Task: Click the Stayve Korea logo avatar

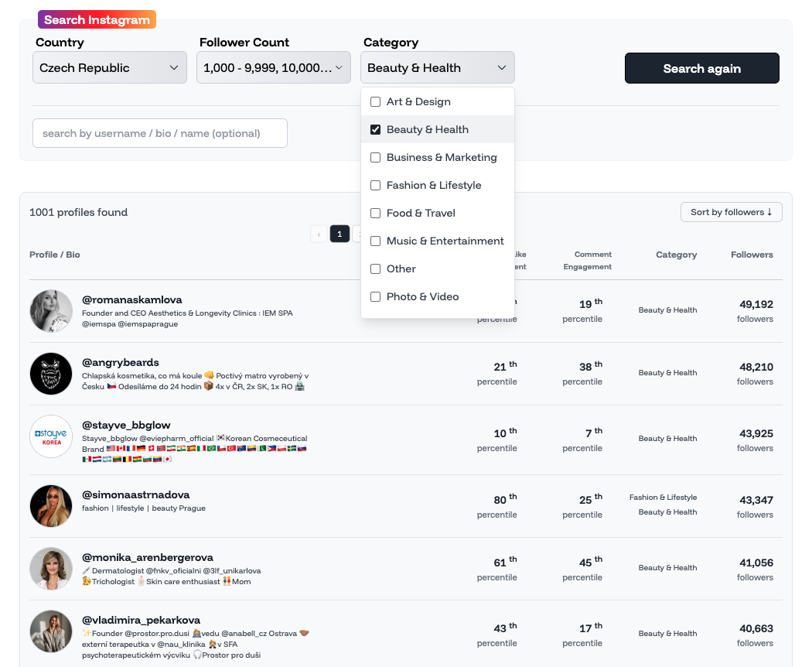Action: pos(51,436)
